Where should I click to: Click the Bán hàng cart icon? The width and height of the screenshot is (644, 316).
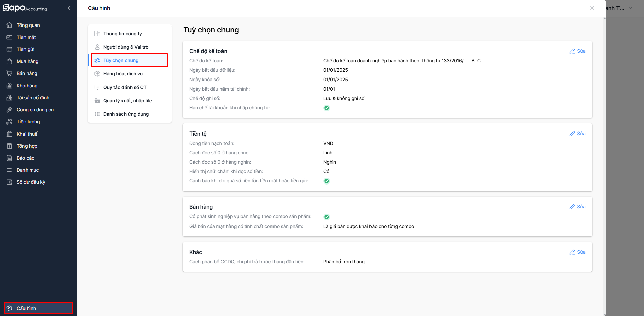click(x=9, y=73)
